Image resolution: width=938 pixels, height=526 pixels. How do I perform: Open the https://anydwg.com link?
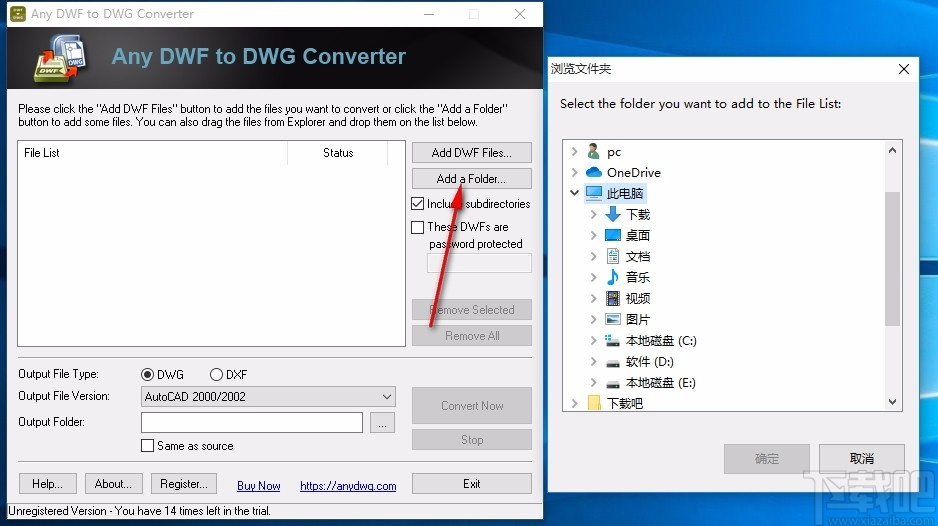coord(348,486)
